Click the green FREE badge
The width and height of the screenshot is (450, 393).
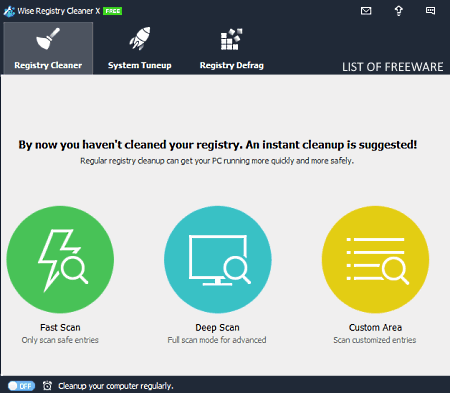[113, 11]
